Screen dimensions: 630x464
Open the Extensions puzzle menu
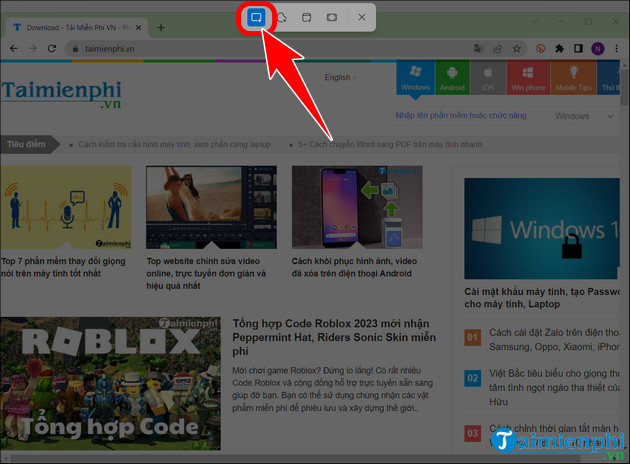559,49
